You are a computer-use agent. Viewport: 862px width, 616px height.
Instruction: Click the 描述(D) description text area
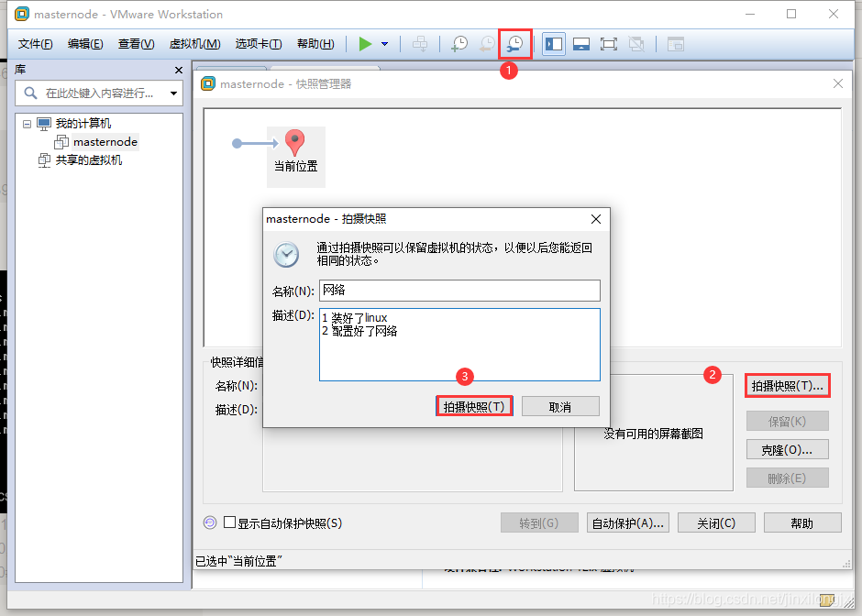point(459,345)
